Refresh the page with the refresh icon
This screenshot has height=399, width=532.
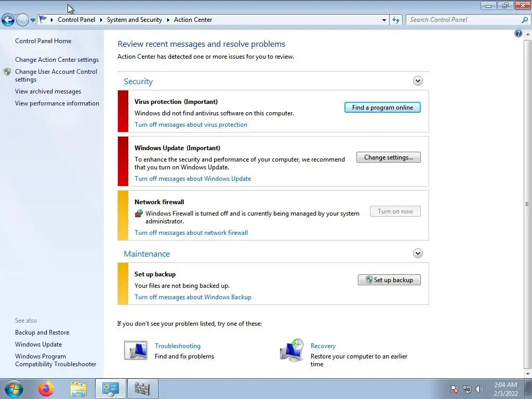pyautogui.click(x=396, y=20)
